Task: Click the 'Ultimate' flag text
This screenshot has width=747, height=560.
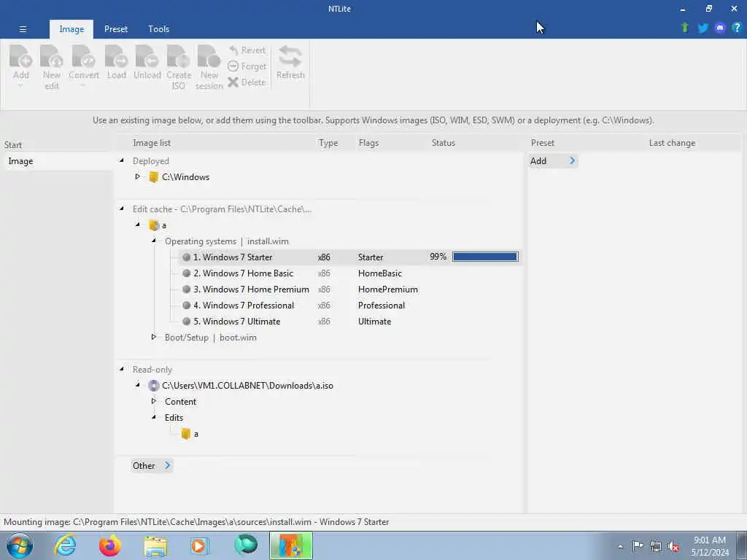Action: coord(374,322)
